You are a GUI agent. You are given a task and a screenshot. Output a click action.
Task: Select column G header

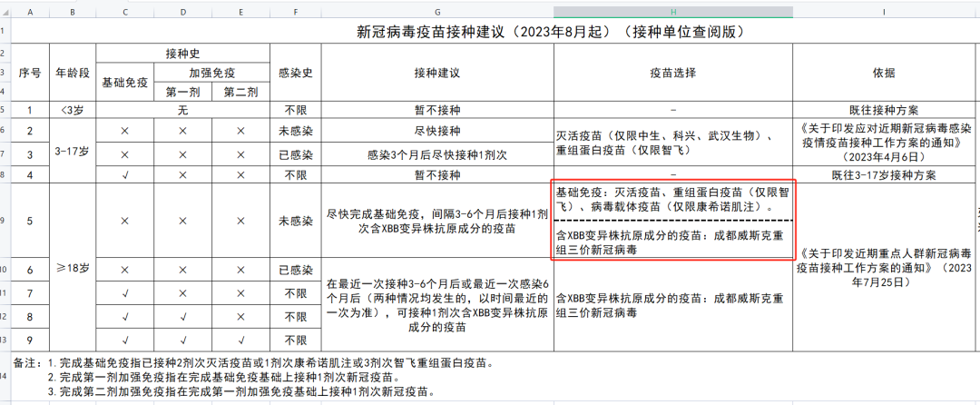pos(436,12)
